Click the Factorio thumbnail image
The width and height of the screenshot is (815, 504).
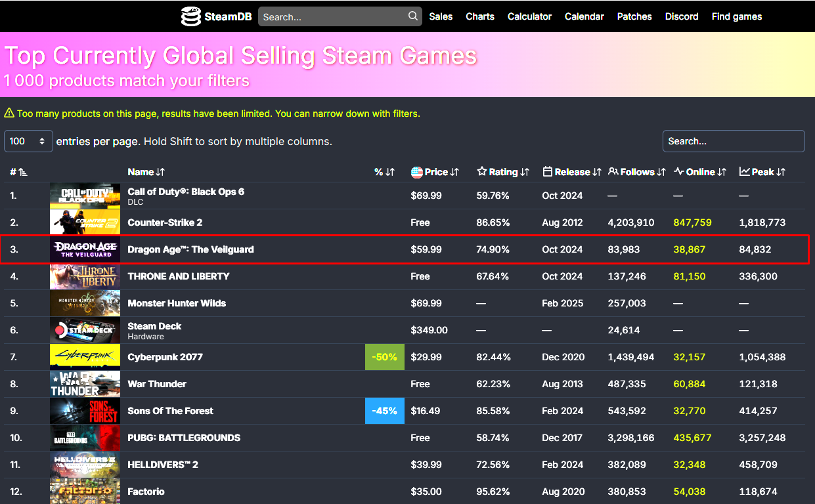tap(85, 492)
